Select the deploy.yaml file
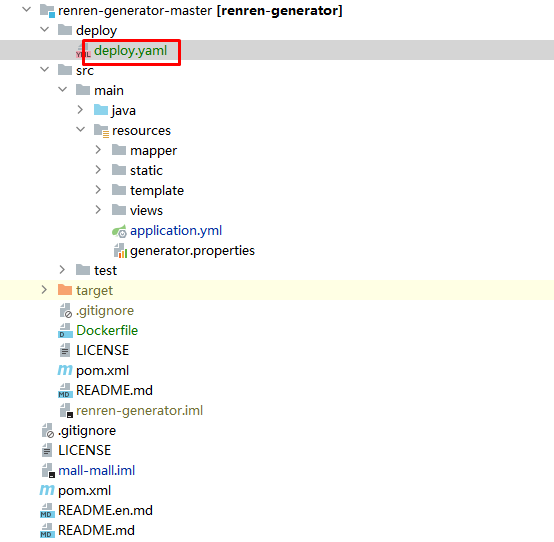The width and height of the screenshot is (554, 542). pyautogui.click(x=130, y=51)
